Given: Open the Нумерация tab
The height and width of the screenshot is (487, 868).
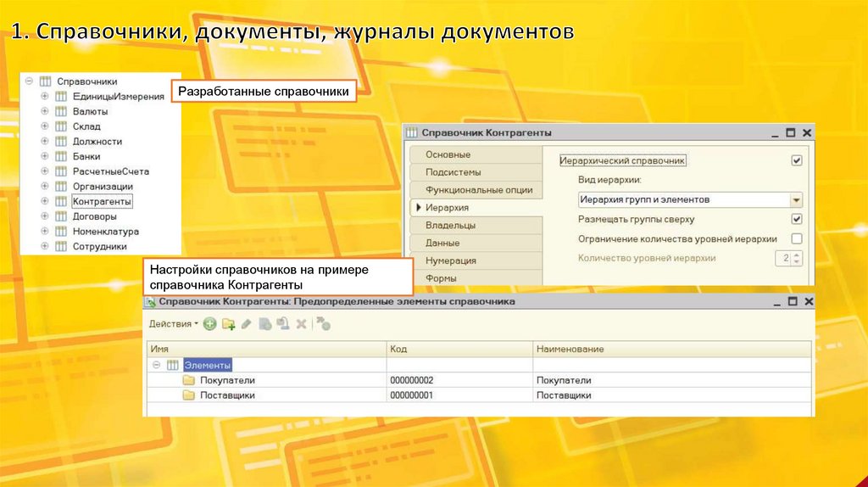Looking at the screenshot, I should coord(476,261).
